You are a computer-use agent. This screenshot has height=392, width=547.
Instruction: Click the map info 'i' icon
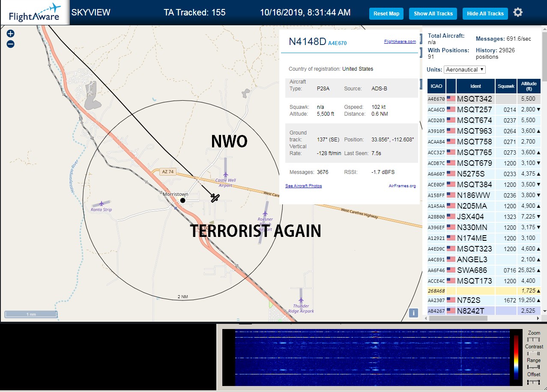point(413,313)
